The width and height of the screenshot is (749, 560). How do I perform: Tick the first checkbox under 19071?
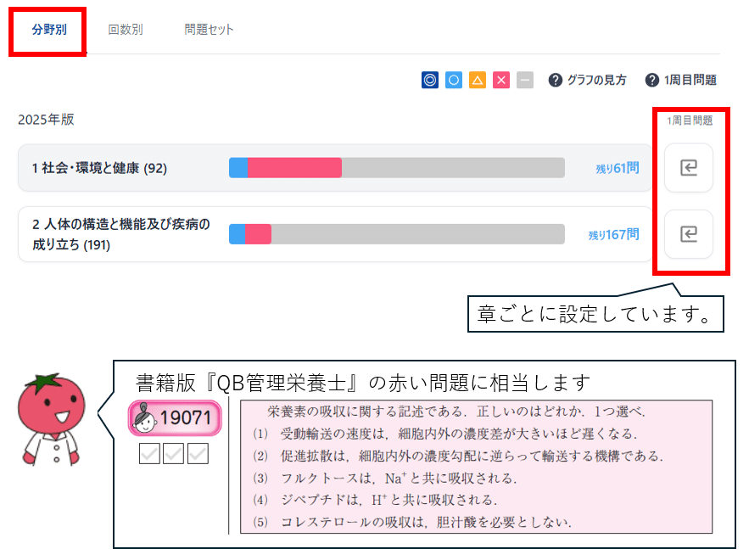tap(149, 455)
